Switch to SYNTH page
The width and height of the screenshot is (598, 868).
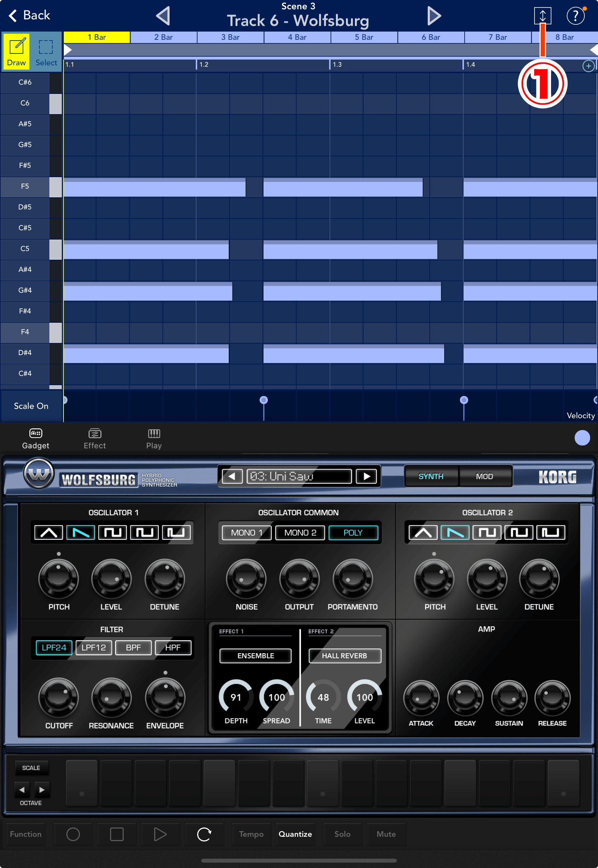(x=431, y=476)
